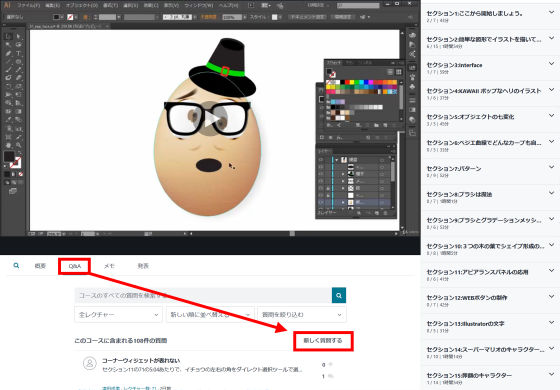The height and width of the screenshot is (390, 560).
Task: Select the Hand tool
Action: [9, 145]
